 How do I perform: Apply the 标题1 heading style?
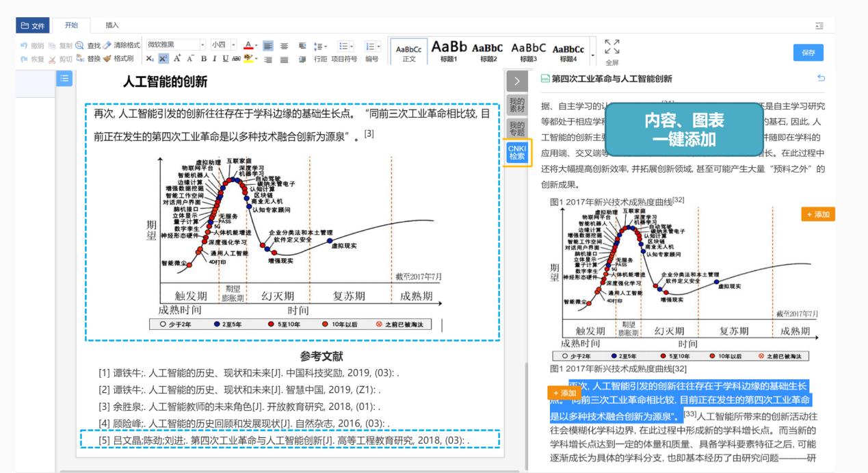(x=449, y=51)
